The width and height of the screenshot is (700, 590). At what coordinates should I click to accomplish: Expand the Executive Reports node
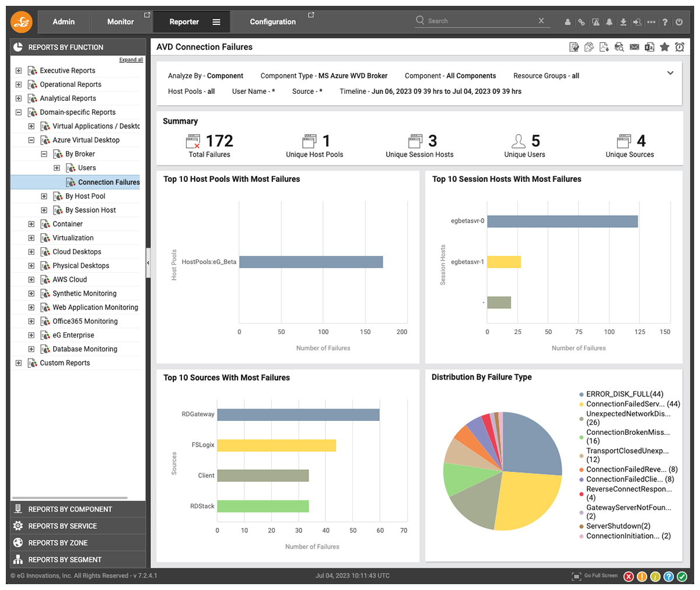18,71
